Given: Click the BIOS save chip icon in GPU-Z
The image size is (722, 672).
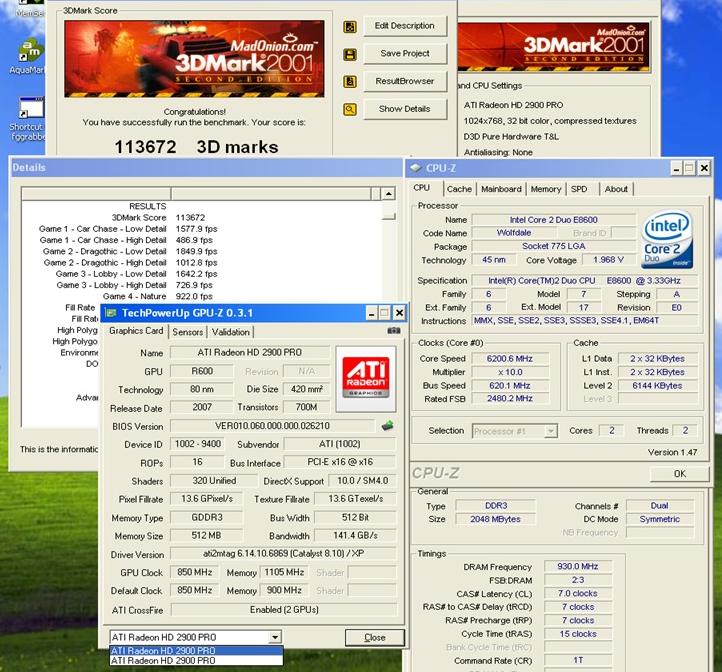Looking at the screenshot, I should click(388, 426).
